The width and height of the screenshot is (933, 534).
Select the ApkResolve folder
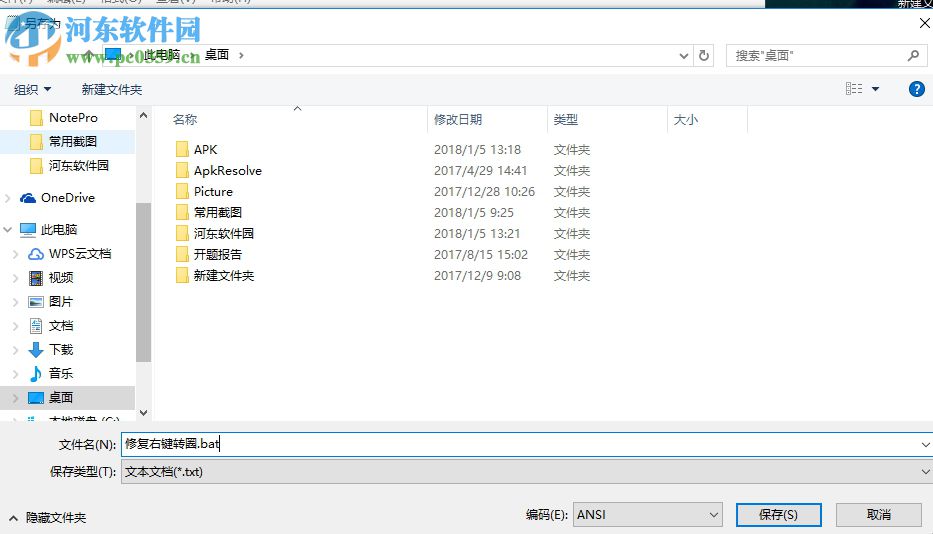(227, 171)
